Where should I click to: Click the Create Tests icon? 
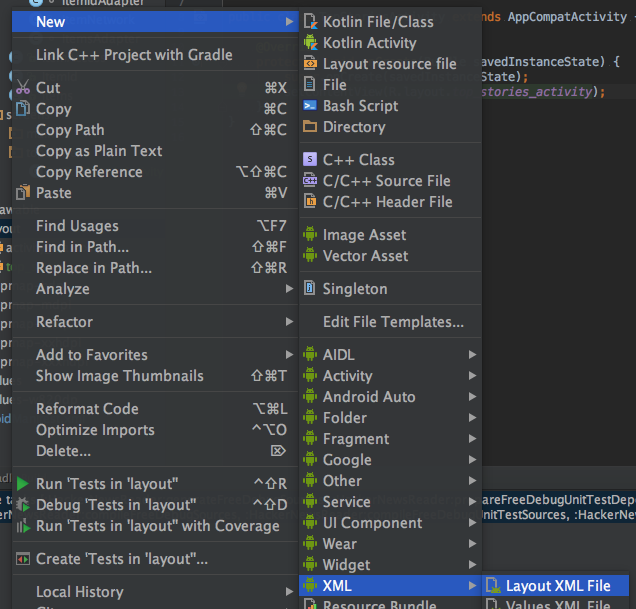tap(23, 559)
